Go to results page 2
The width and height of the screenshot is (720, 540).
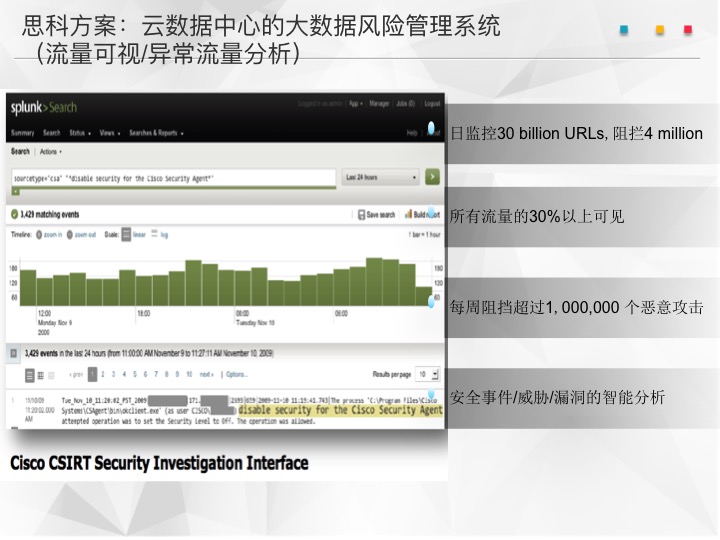[102, 375]
